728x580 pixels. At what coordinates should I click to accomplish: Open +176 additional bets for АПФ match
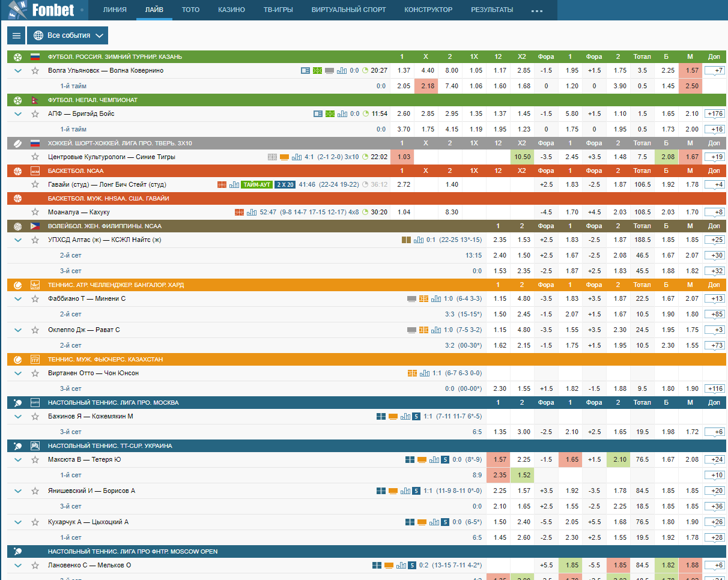pos(714,114)
